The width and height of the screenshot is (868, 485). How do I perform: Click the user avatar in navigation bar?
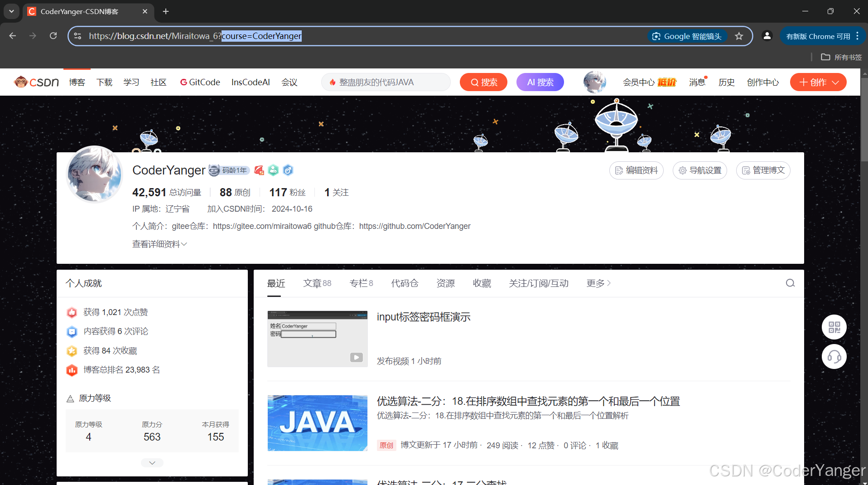[594, 82]
